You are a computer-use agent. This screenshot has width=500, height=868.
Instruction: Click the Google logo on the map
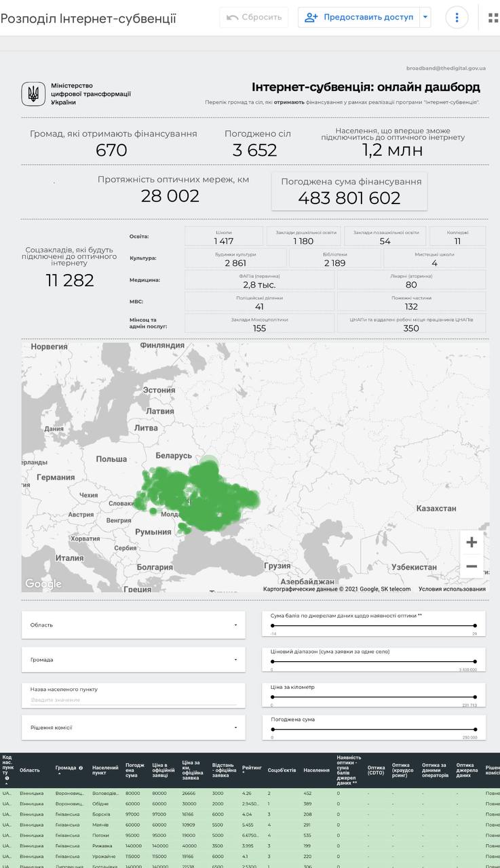pos(43,584)
